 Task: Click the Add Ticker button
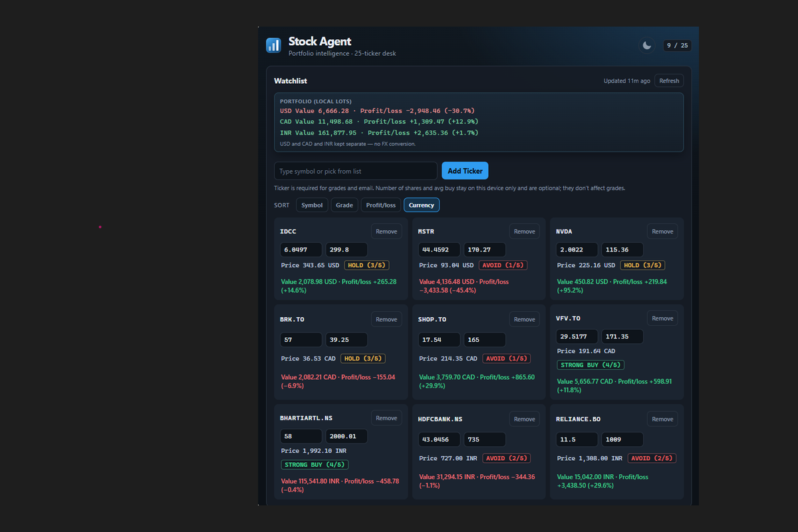(465, 171)
